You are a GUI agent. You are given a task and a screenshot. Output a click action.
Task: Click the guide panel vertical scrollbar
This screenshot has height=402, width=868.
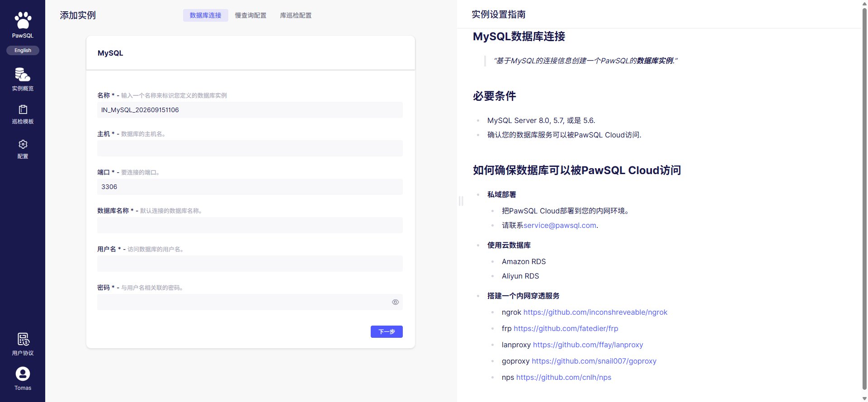pyautogui.click(x=864, y=199)
